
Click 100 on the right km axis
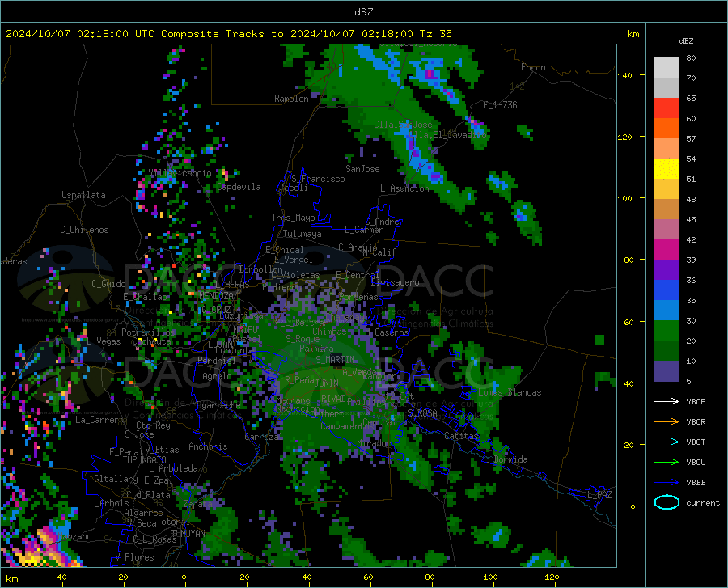pyautogui.click(x=624, y=199)
